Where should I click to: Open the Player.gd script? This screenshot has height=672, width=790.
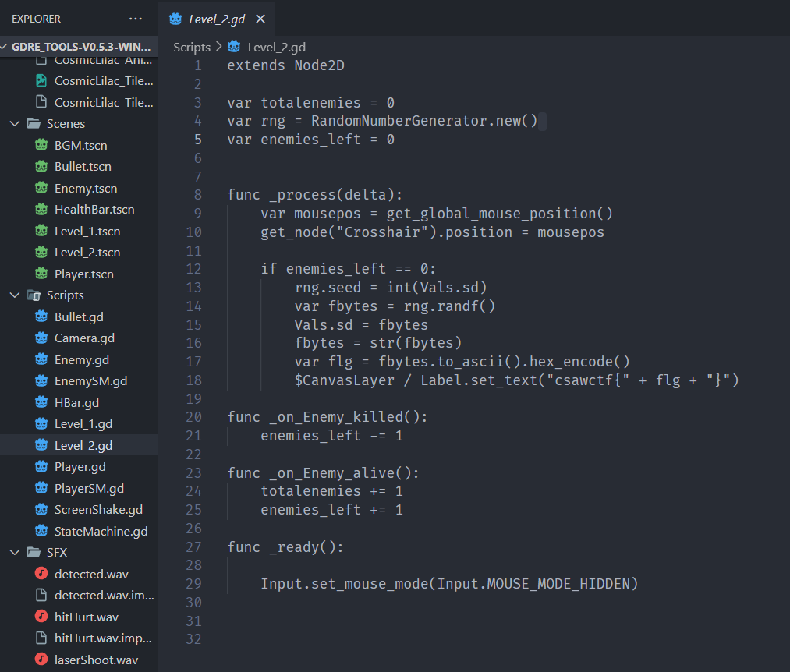[x=80, y=466]
